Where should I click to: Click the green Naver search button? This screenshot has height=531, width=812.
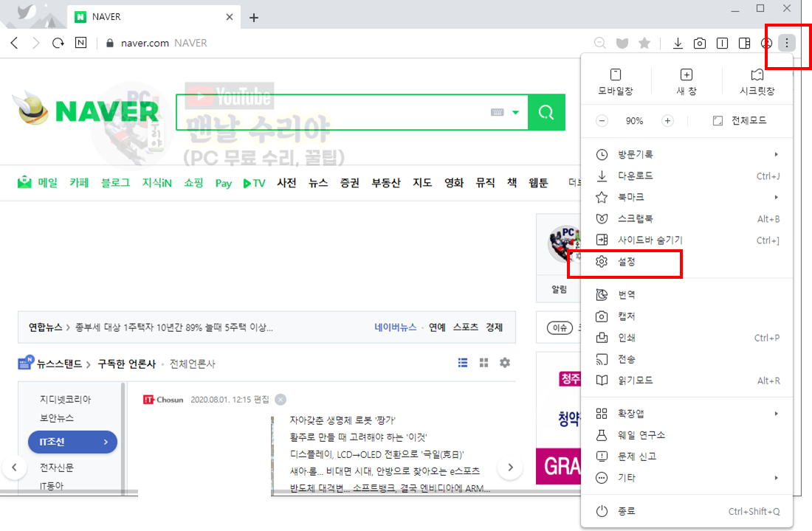pyautogui.click(x=546, y=112)
